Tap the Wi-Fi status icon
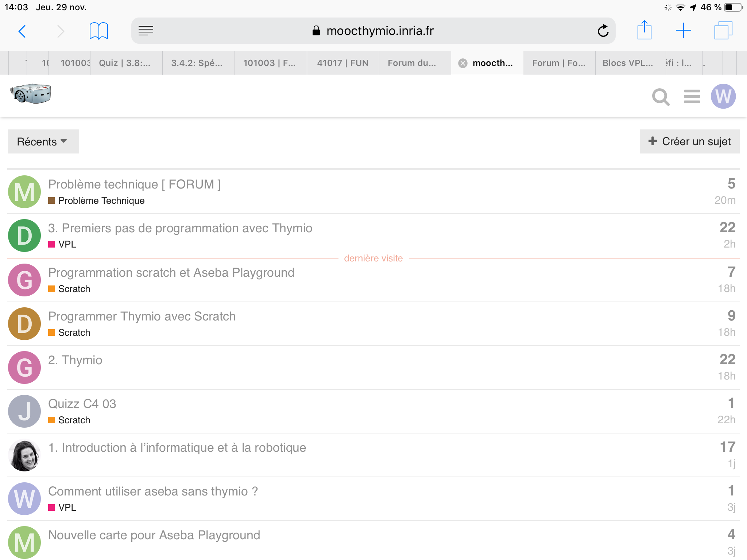 point(680,7)
